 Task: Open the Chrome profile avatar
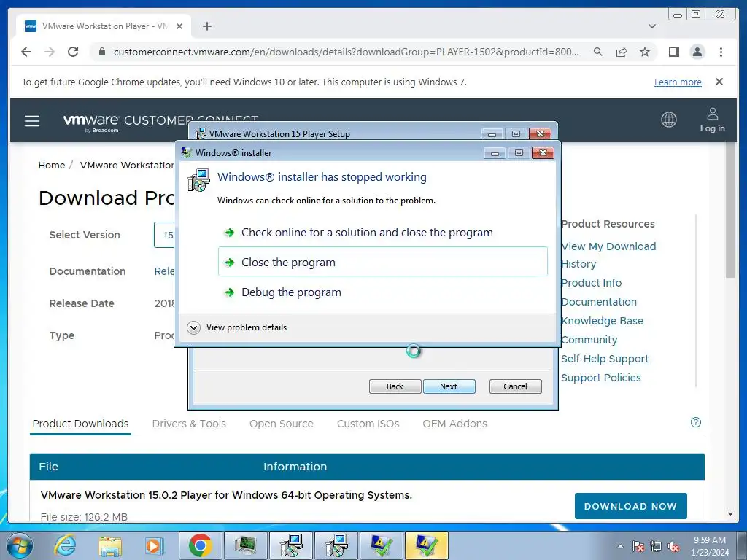[x=697, y=52]
